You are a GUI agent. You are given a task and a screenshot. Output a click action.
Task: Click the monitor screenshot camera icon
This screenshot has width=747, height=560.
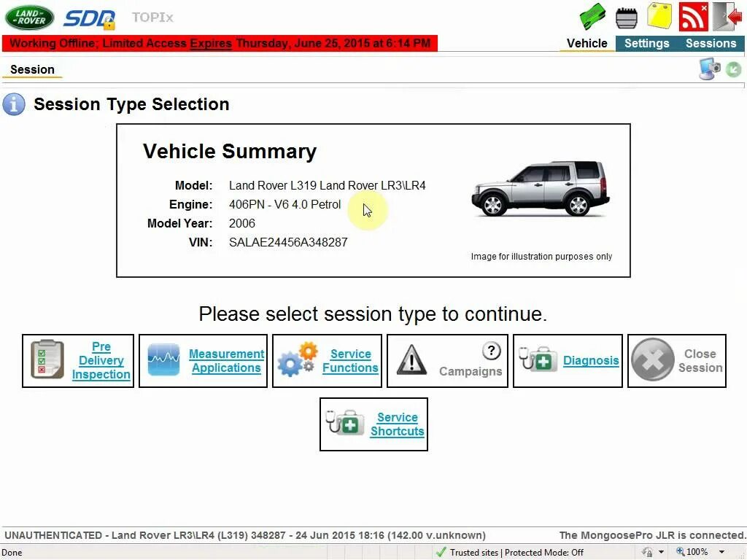[709, 69]
